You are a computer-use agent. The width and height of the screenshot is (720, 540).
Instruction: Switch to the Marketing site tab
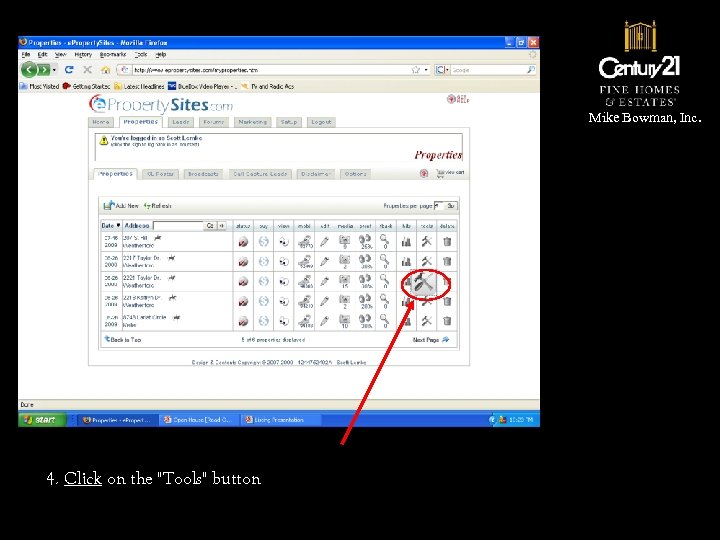pyautogui.click(x=253, y=122)
